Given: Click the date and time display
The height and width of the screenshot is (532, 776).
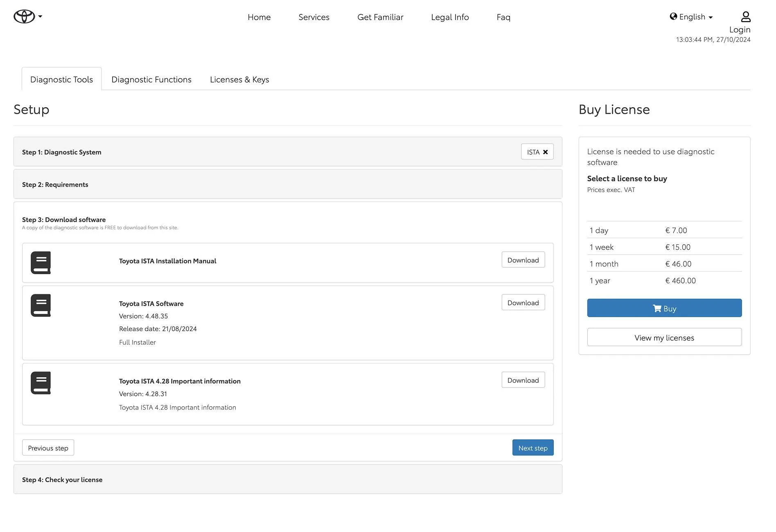Looking at the screenshot, I should coord(713,39).
